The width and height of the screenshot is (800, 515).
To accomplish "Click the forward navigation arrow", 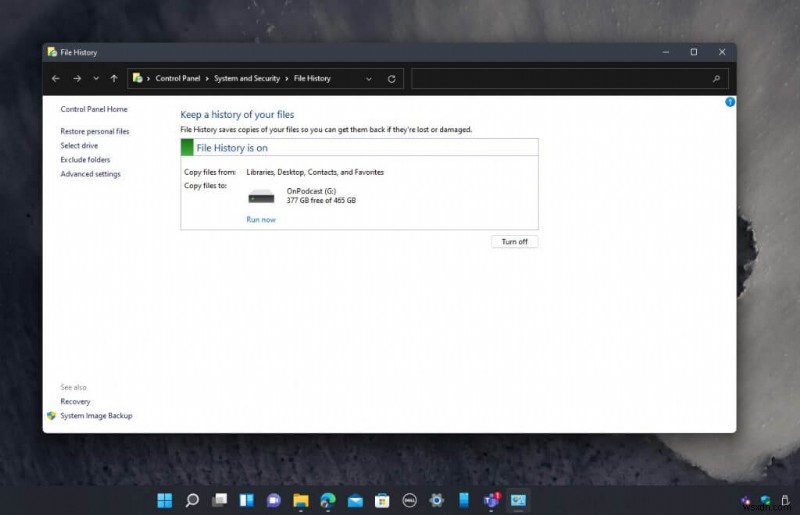I will 77,78.
